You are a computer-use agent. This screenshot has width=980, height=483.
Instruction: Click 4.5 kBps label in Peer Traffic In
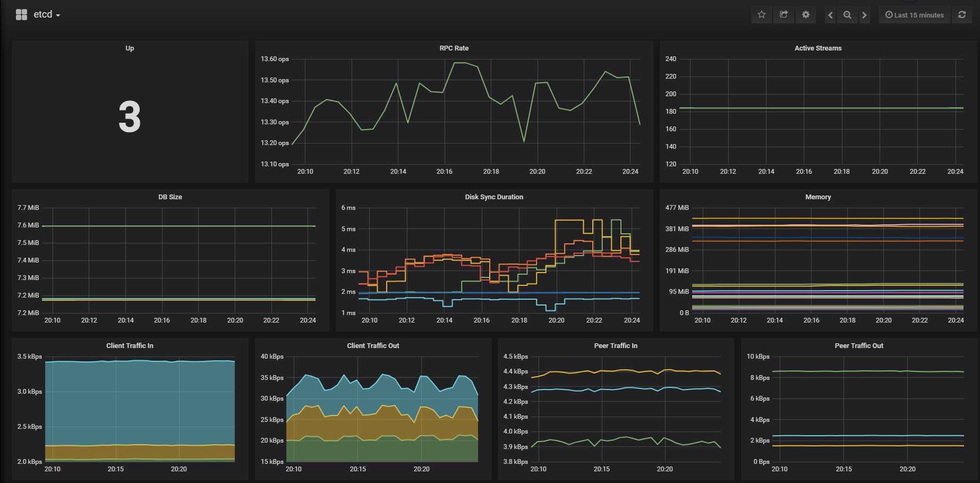click(x=516, y=357)
